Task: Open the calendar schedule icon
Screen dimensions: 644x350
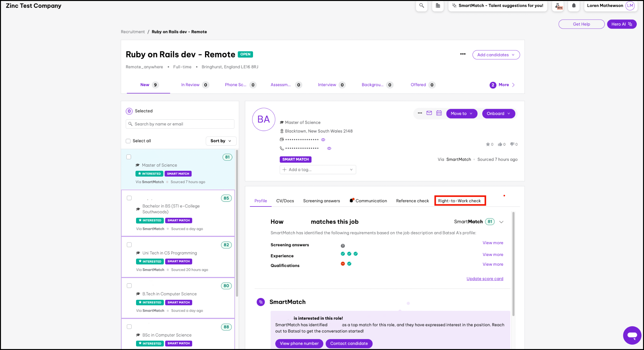Action: tap(439, 113)
